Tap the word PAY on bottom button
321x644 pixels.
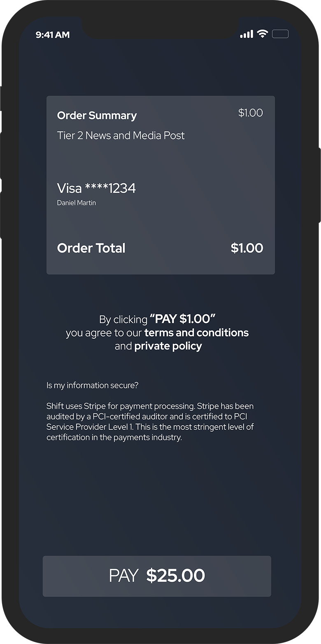[123, 576]
